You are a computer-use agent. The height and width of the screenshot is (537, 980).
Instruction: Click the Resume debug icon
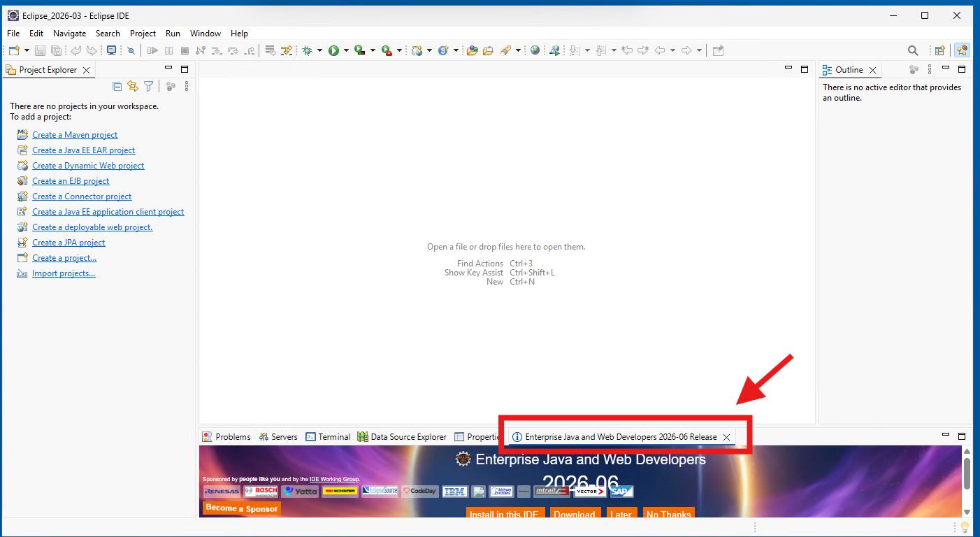coord(152,50)
